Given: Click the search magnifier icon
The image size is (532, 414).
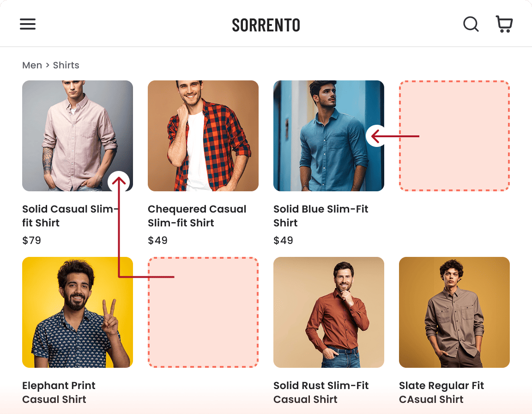Looking at the screenshot, I should 471,24.
